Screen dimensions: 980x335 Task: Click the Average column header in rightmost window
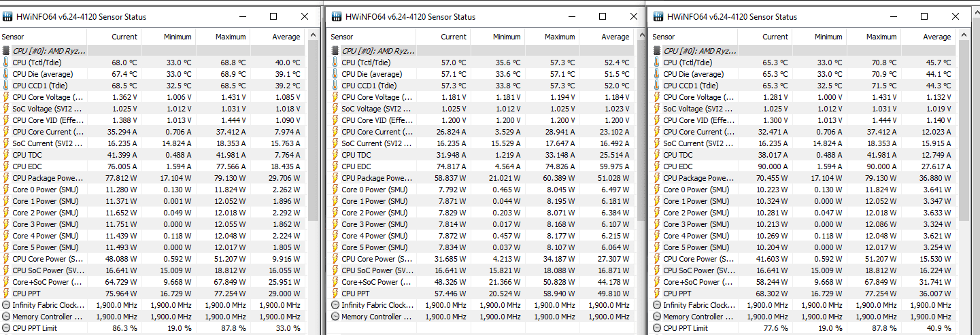coord(936,37)
